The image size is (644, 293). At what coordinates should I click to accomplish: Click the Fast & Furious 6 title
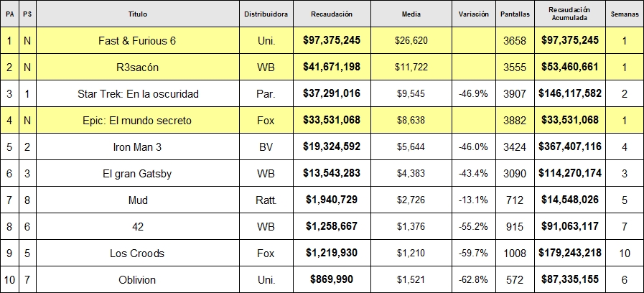pyautogui.click(x=137, y=41)
